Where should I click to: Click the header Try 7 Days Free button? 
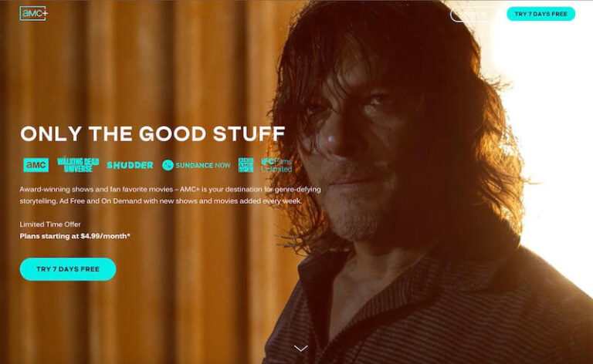[540, 14]
